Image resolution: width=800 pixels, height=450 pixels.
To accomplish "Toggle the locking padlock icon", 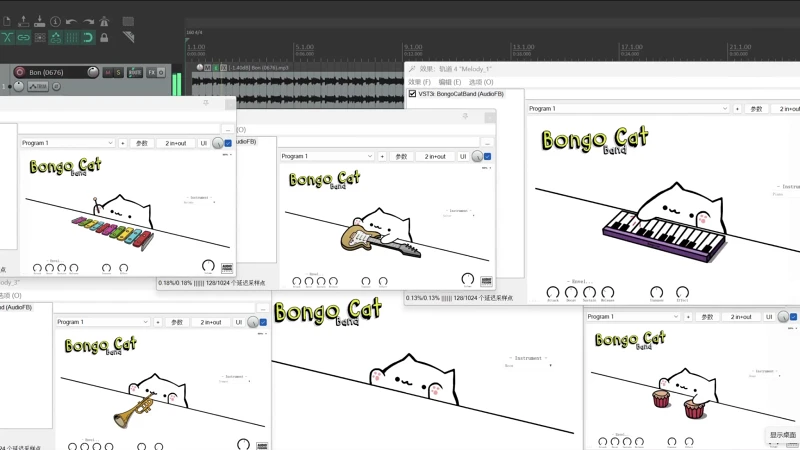I will pos(104,37).
